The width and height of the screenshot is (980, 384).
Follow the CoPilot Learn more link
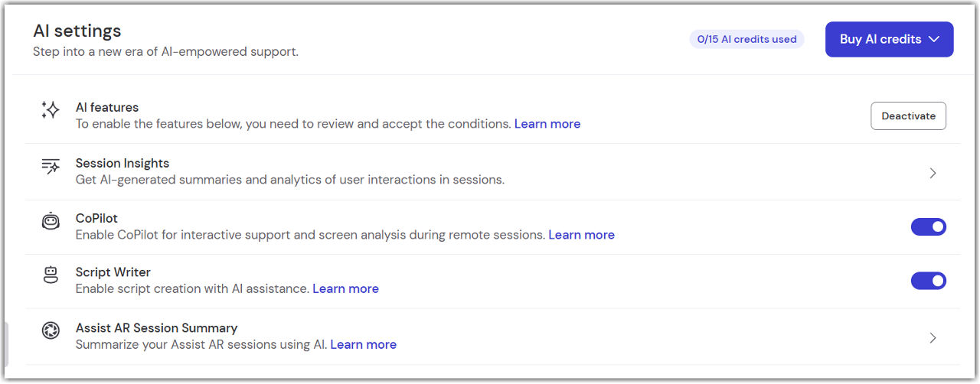581,235
